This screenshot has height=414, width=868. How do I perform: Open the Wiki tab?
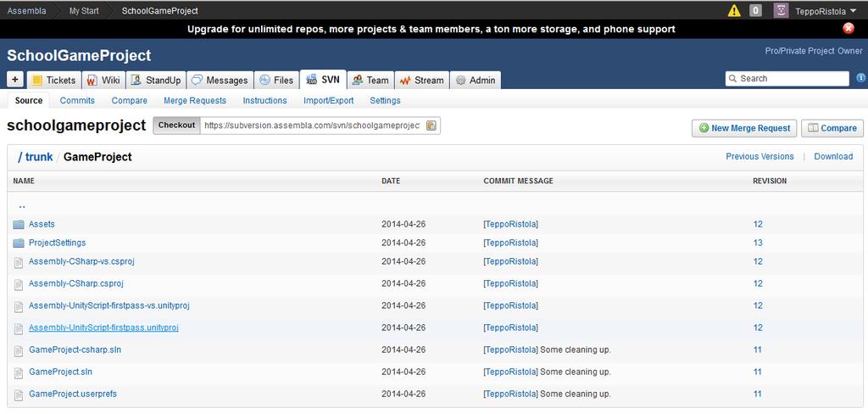pyautogui.click(x=104, y=80)
